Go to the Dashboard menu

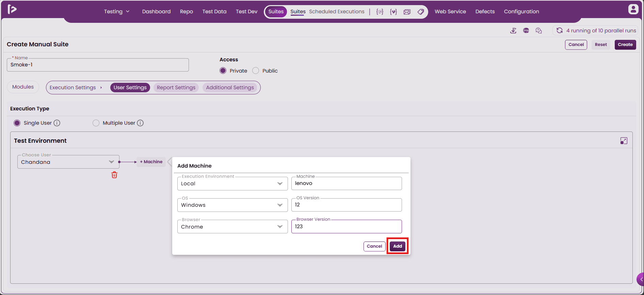click(157, 12)
